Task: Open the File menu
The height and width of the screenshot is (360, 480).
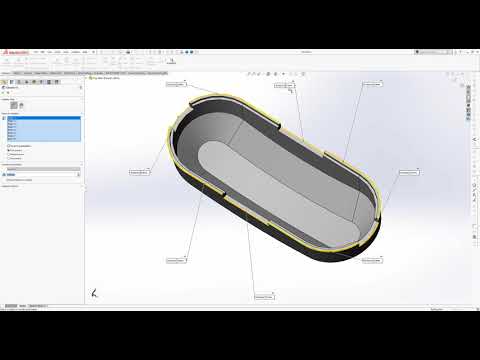Action: point(36,52)
